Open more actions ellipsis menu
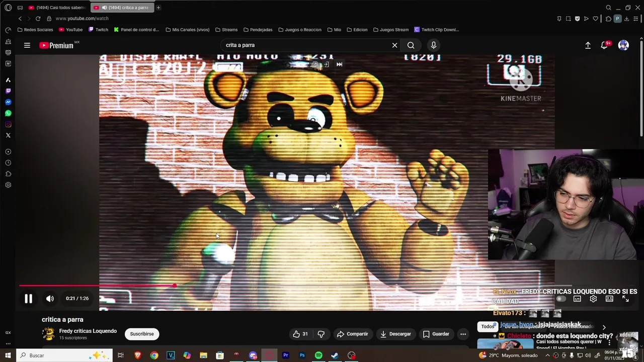This screenshot has height=362, width=644. pos(463,334)
